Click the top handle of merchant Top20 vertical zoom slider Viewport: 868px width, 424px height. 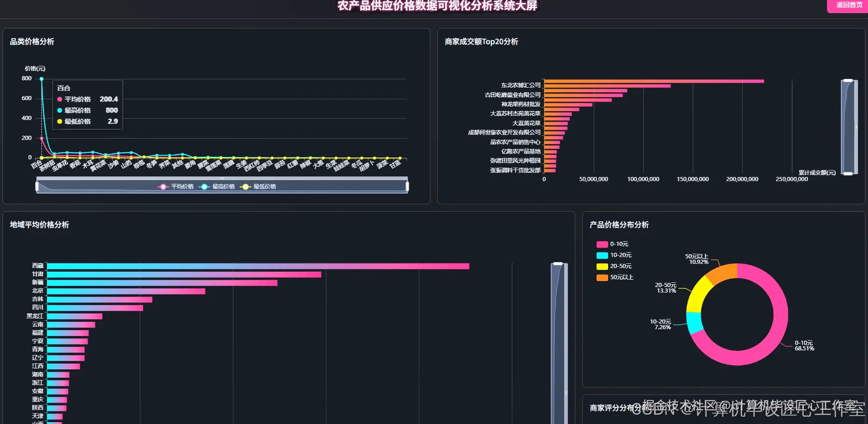848,80
